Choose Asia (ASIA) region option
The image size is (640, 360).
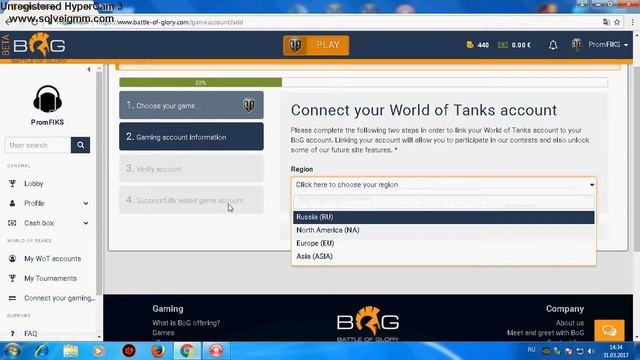444,256
